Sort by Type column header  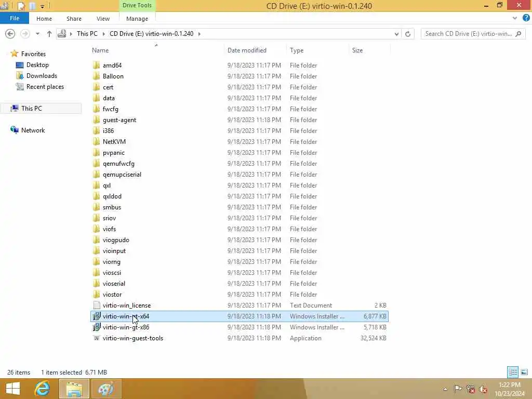point(317,50)
